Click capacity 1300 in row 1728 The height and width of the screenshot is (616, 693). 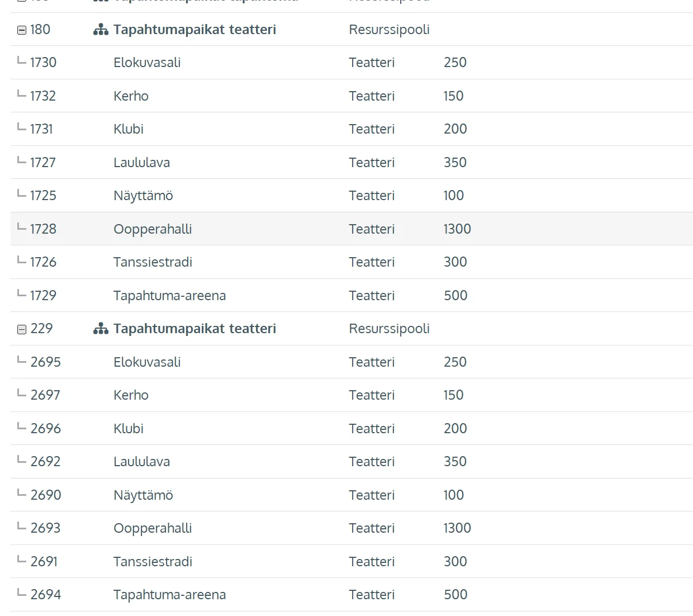[x=457, y=229]
